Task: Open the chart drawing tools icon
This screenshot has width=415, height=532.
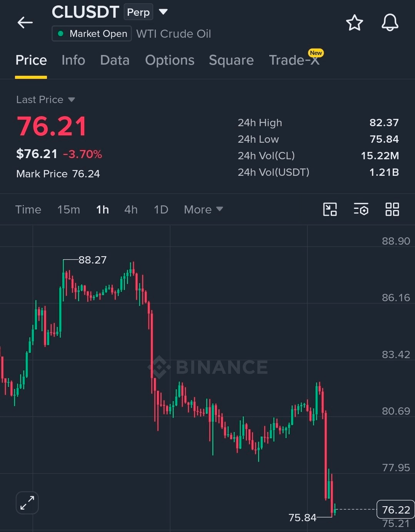Action: [x=330, y=210]
